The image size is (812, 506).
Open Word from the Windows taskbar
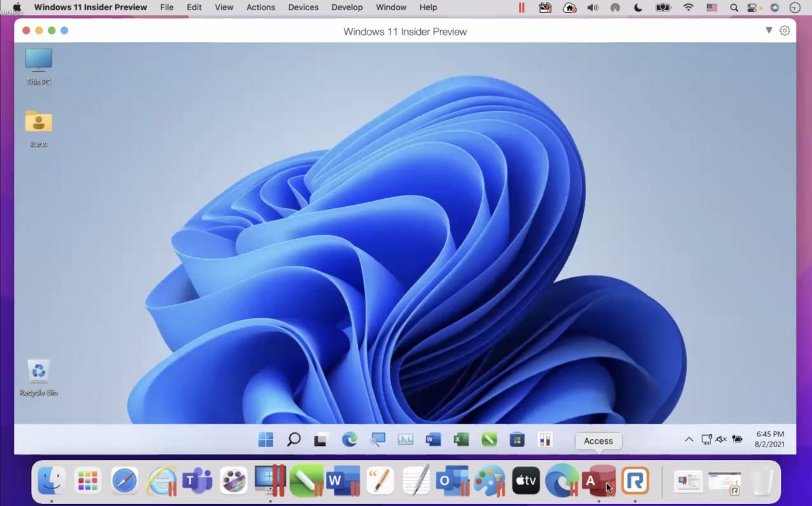pos(433,440)
